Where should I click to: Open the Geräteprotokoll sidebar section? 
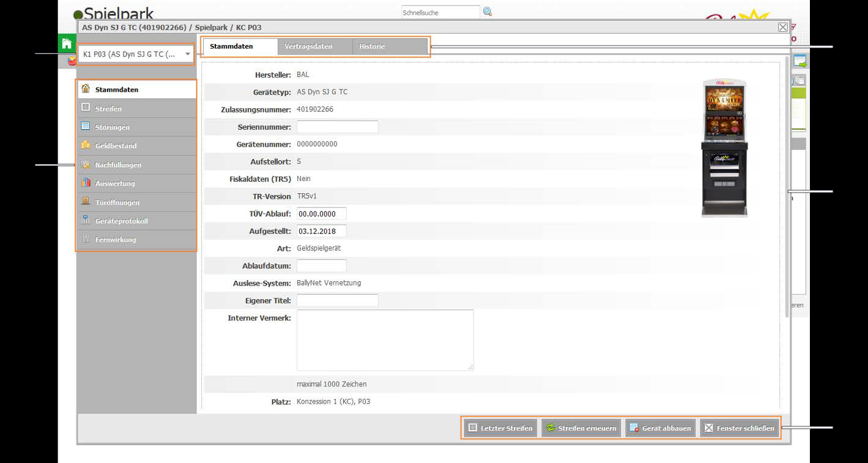pyautogui.click(x=136, y=221)
